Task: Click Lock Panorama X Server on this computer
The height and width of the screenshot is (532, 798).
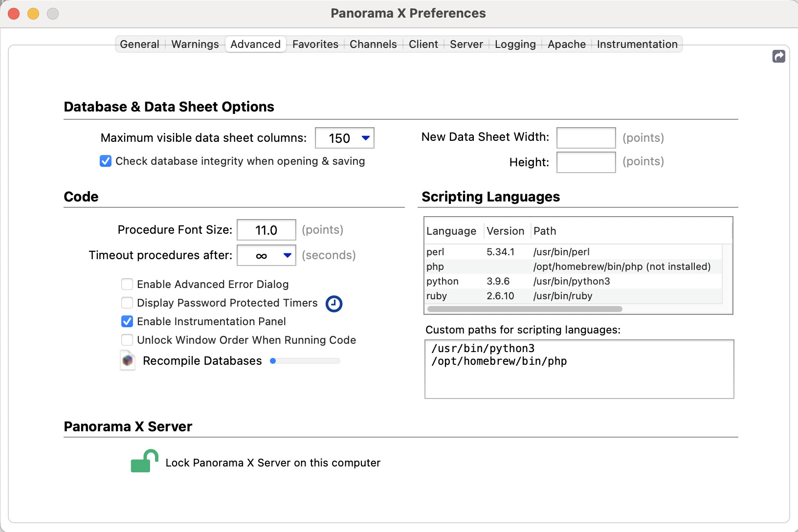Action: click(272, 463)
